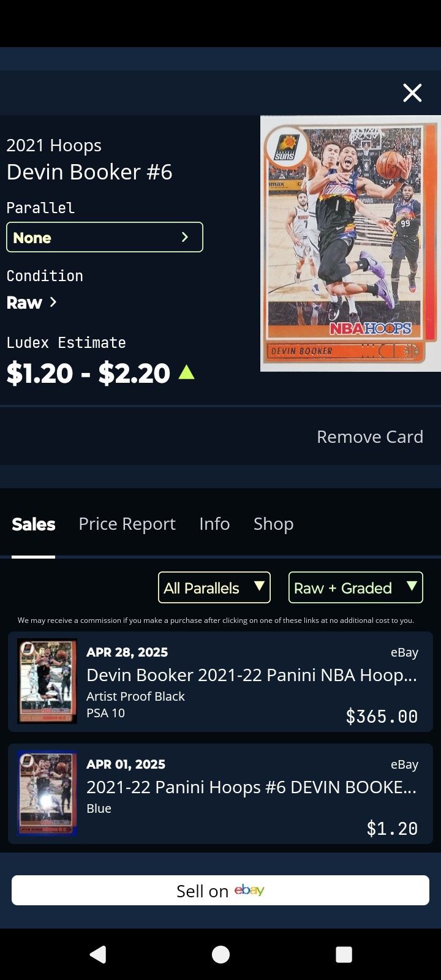Viewport: 441px width, 980px height.
Task: Tap the Android recent apps square icon
Action: point(344,954)
